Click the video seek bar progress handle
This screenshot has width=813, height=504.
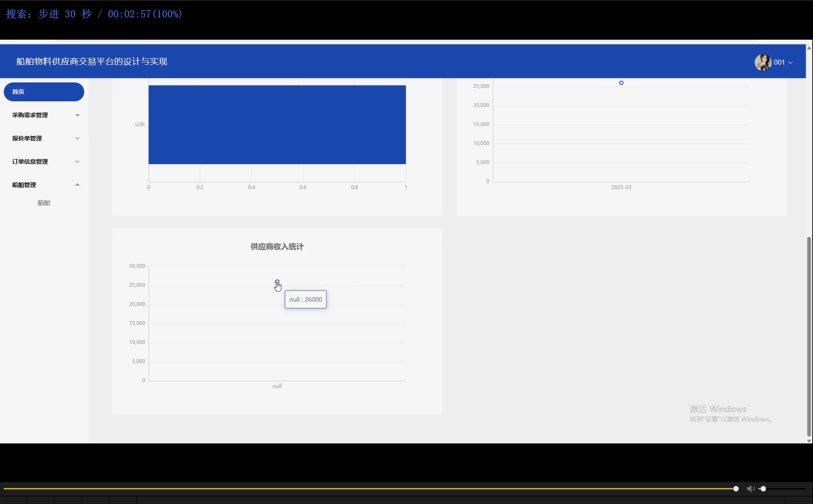tap(736, 488)
